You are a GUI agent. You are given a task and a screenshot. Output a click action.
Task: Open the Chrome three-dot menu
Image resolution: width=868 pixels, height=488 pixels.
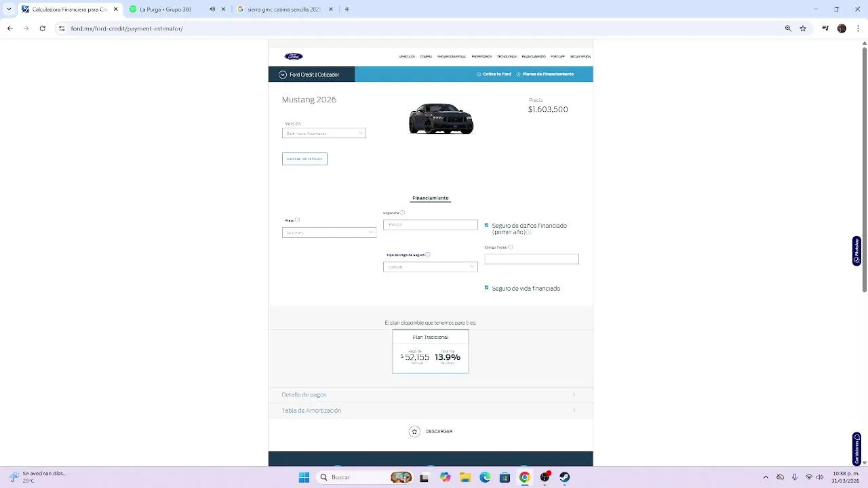point(859,28)
